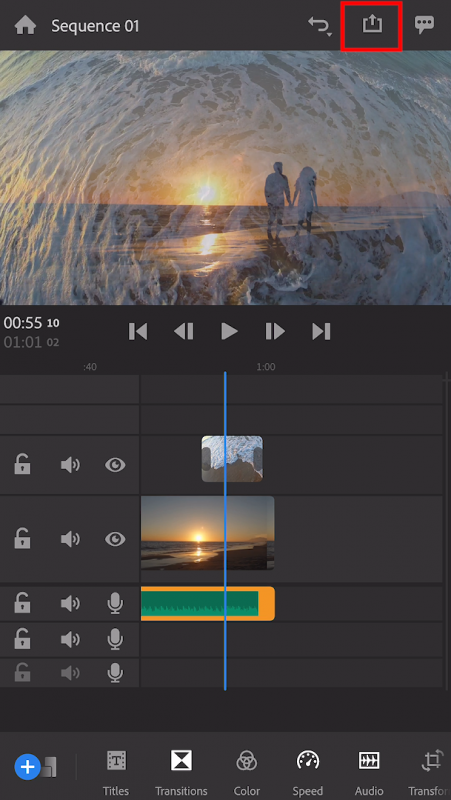Click the 00:55 current timecode
This screenshot has width=451, height=800.
[31, 323]
